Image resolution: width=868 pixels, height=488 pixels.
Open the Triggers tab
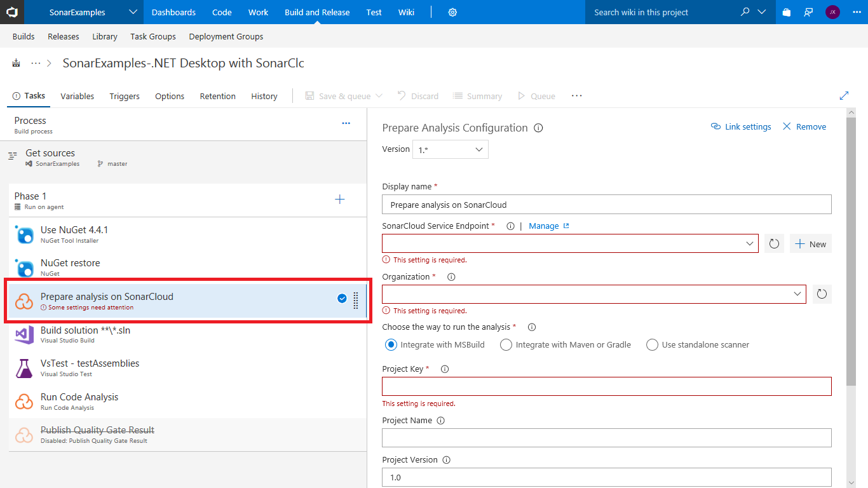(125, 97)
